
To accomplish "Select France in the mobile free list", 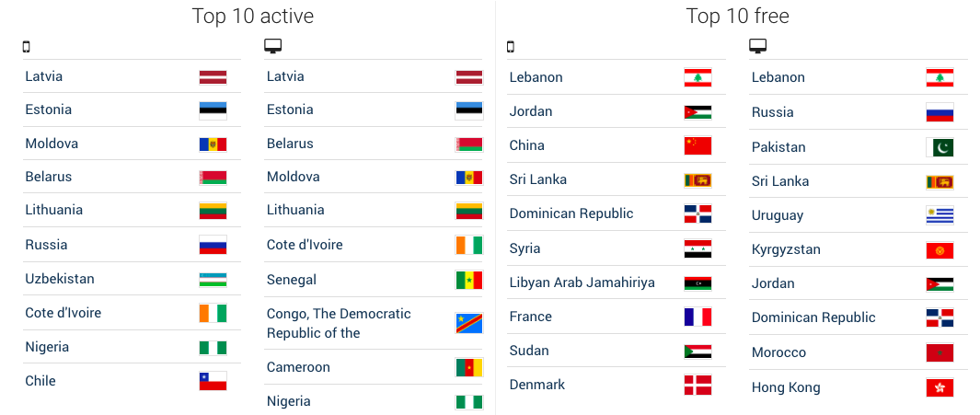I will 531,317.
